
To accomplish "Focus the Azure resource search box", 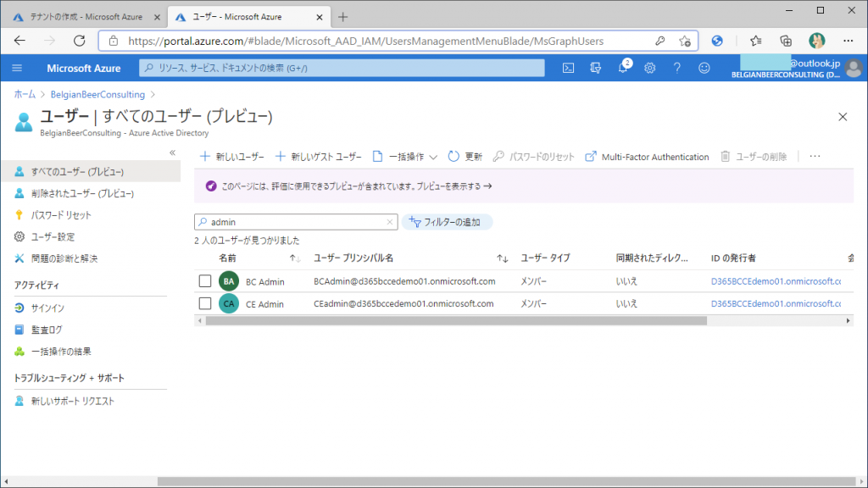I will [x=342, y=68].
